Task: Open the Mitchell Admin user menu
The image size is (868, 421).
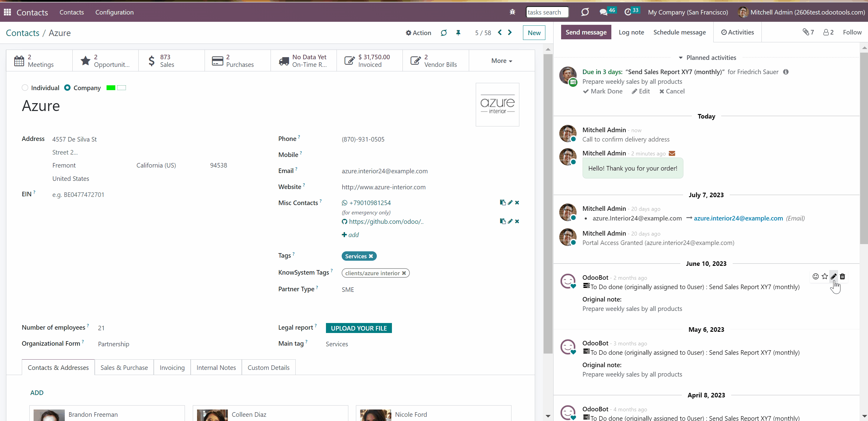Action: 801,12
